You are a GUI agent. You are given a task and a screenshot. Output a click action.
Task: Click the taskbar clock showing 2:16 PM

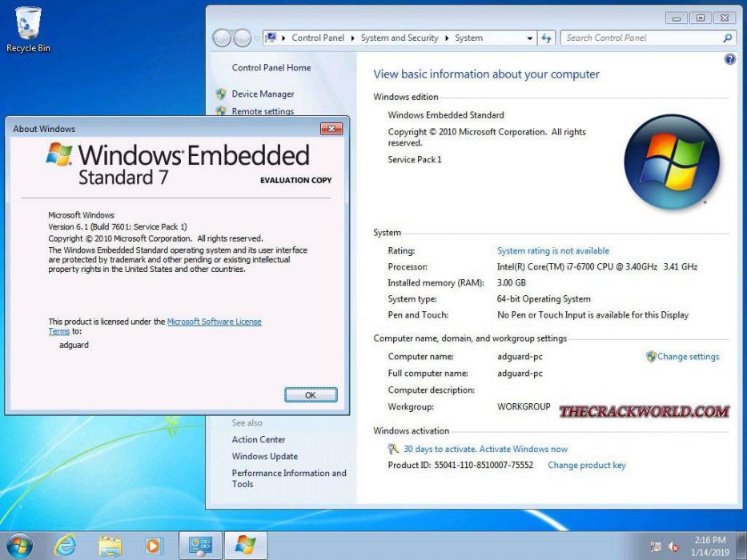pos(710,546)
